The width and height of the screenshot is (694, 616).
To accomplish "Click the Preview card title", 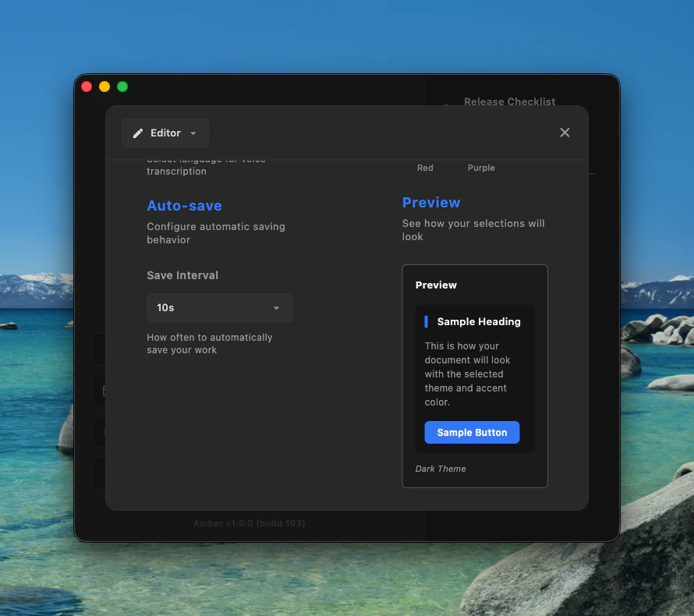I will coord(436,285).
